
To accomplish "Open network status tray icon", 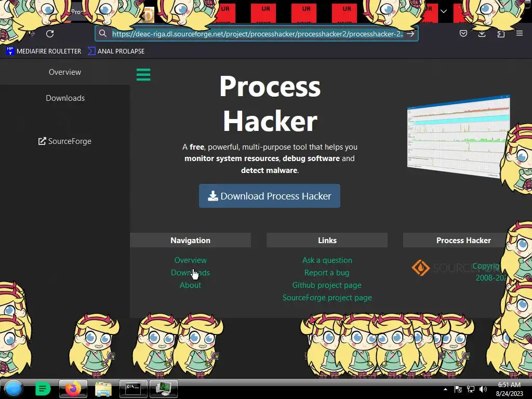I will 471,389.
